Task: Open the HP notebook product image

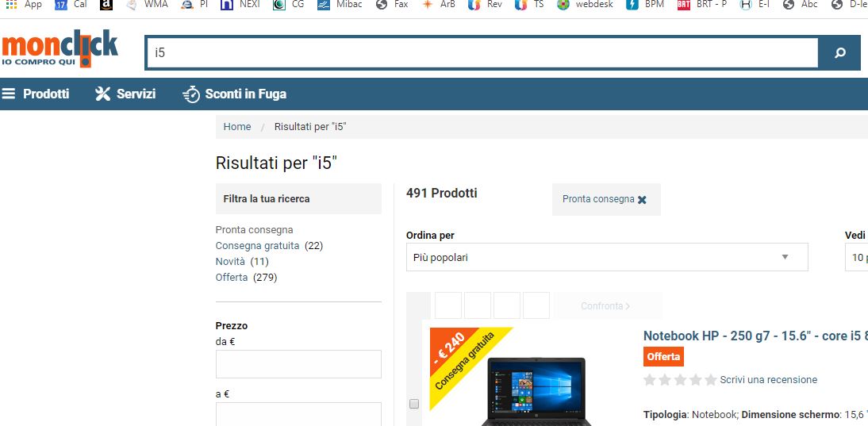Action: [x=536, y=392]
